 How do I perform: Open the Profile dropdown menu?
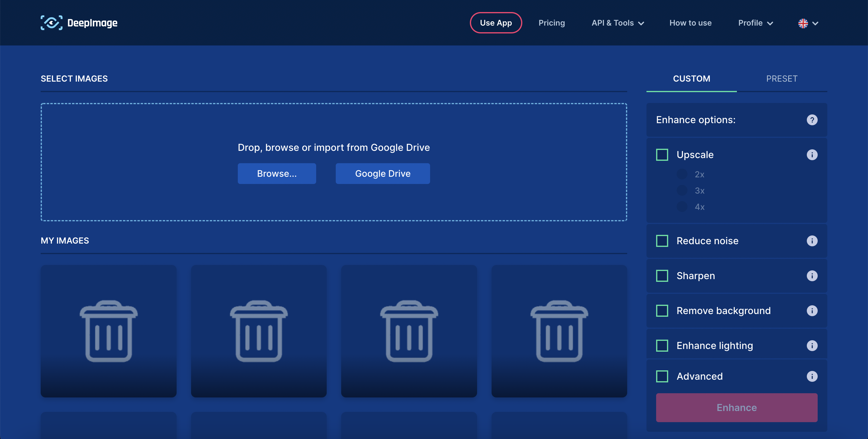[x=755, y=23]
